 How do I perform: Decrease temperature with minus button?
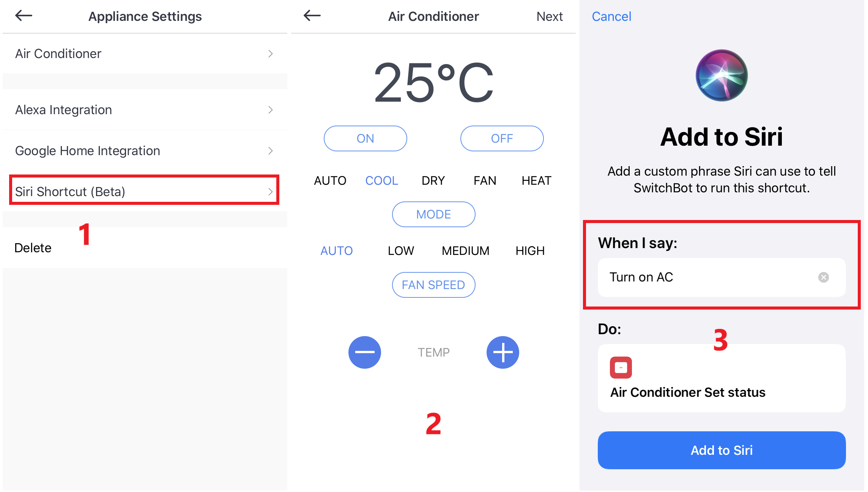[x=365, y=352]
